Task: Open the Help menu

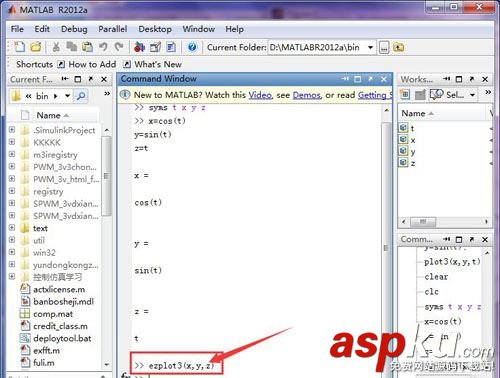Action: coord(234,29)
